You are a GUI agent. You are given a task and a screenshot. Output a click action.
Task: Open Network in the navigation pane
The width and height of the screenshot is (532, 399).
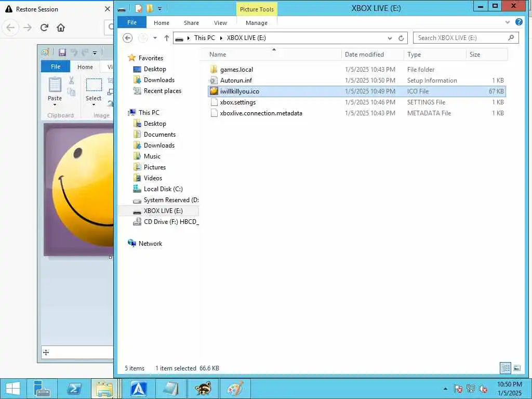[x=150, y=243]
